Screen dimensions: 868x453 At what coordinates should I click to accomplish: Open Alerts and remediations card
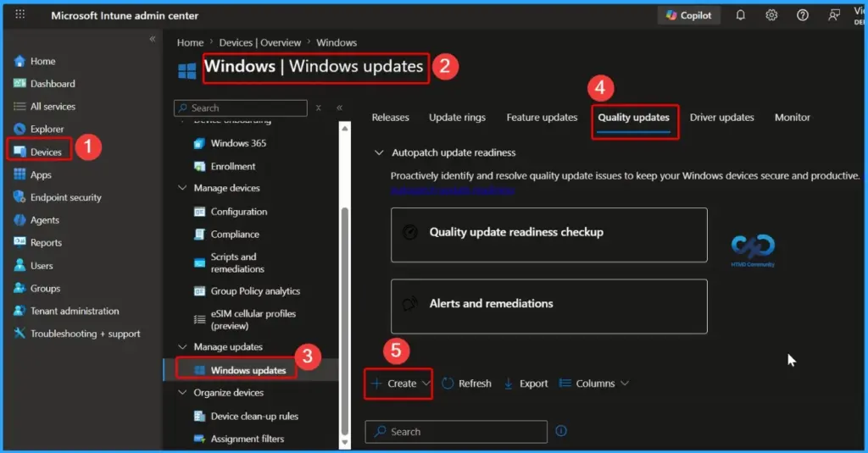click(x=549, y=307)
